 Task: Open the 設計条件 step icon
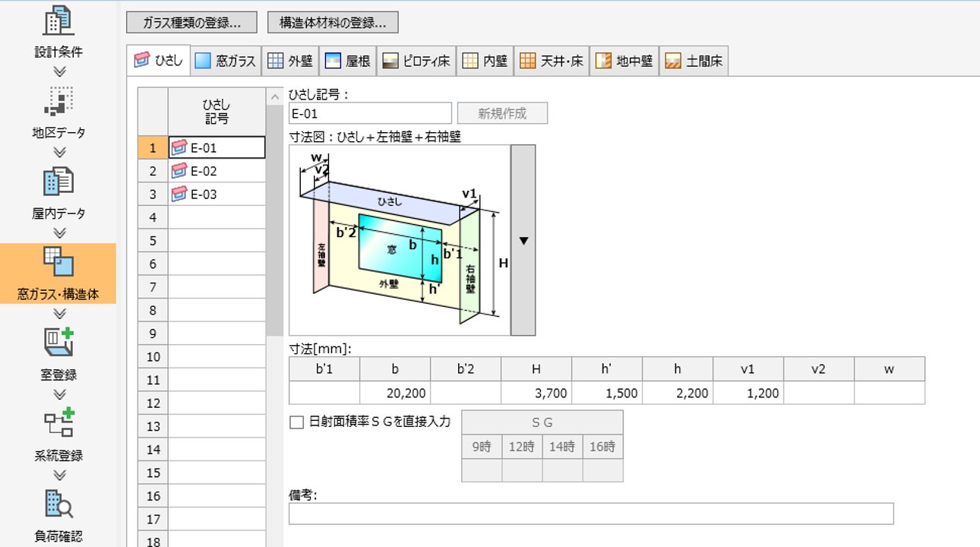coord(58,21)
